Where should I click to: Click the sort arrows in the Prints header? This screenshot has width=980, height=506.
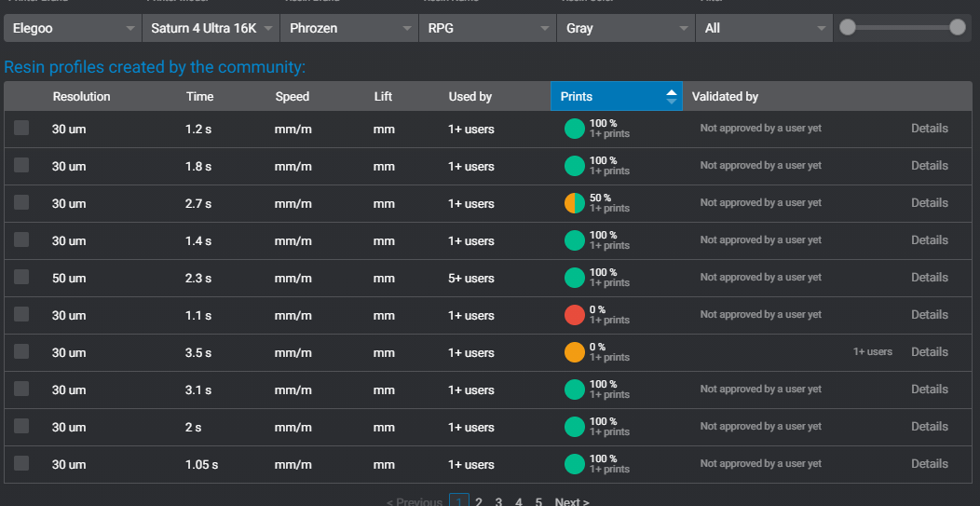click(672, 97)
